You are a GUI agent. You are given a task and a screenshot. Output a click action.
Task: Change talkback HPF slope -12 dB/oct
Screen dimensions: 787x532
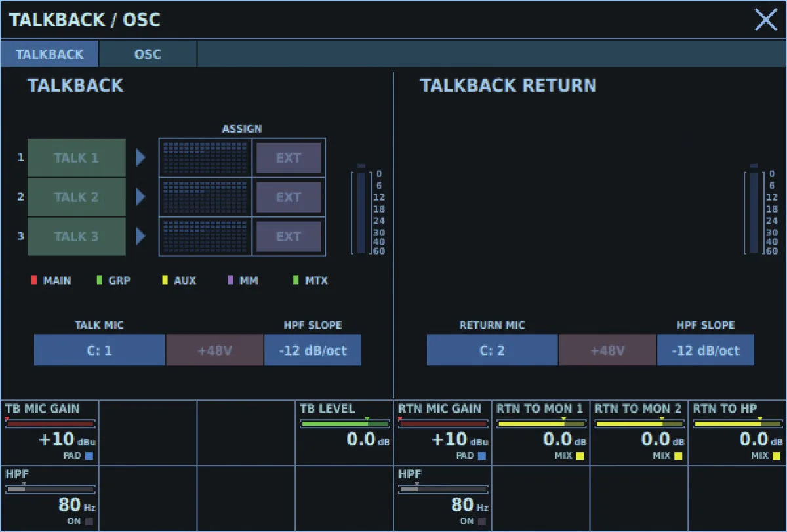point(313,350)
